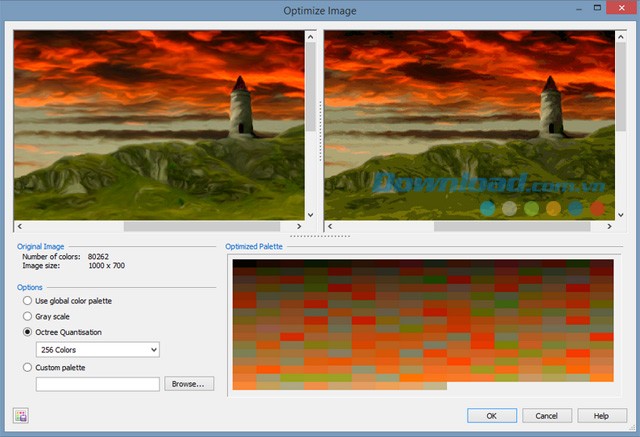This screenshot has width=640, height=437.
Task: Click right arrow of optimized preview horizontal scrollbar
Action: (609, 227)
